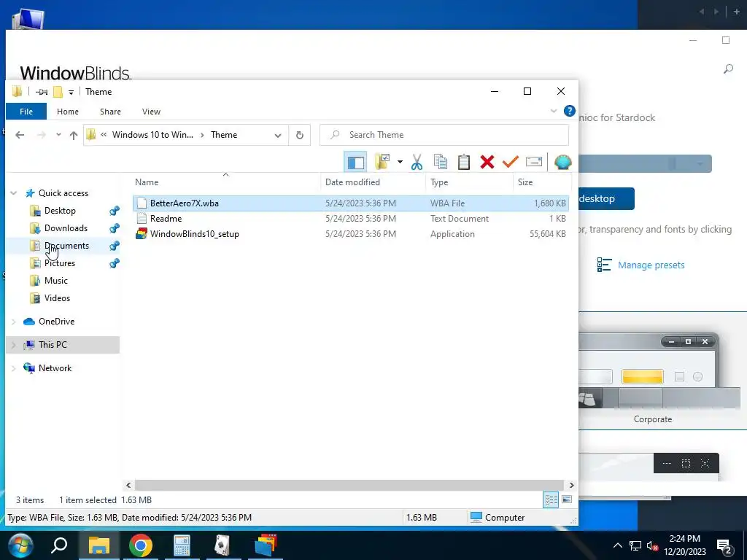Expand the Network tree node

(14, 368)
